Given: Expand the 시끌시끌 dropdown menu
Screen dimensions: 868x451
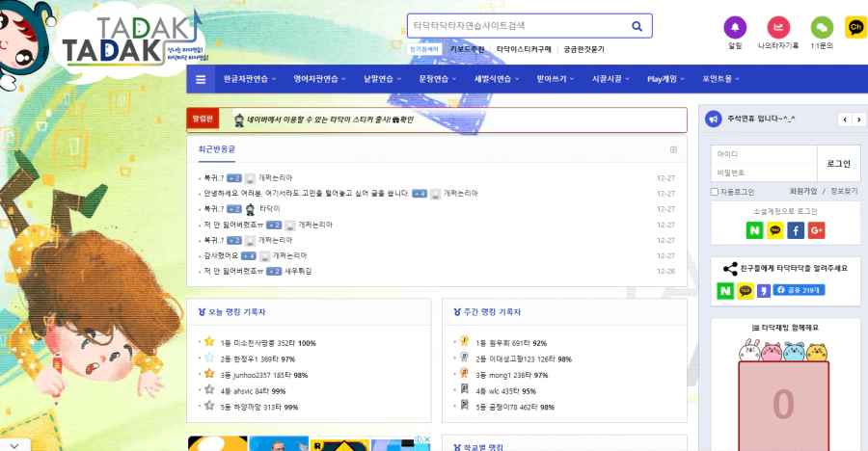Looking at the screenshot, I should [610, 79].
